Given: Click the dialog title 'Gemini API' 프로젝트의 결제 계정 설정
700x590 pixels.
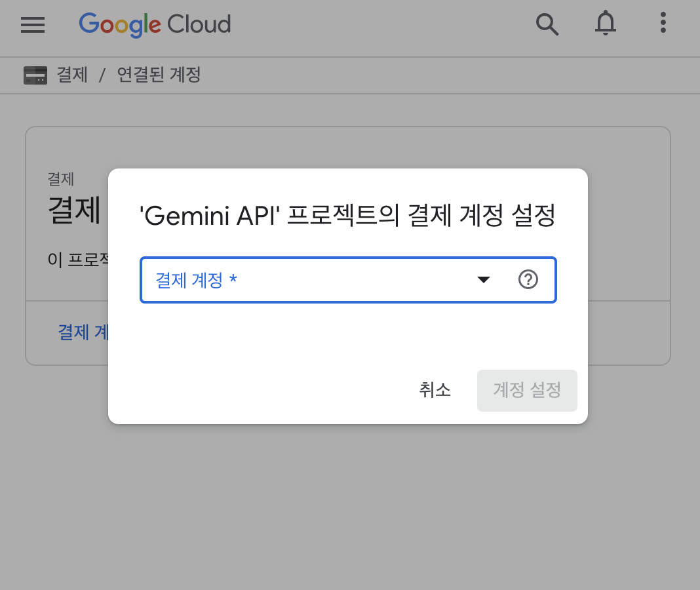Looking at the screenshot, I should tap(348, 215).
